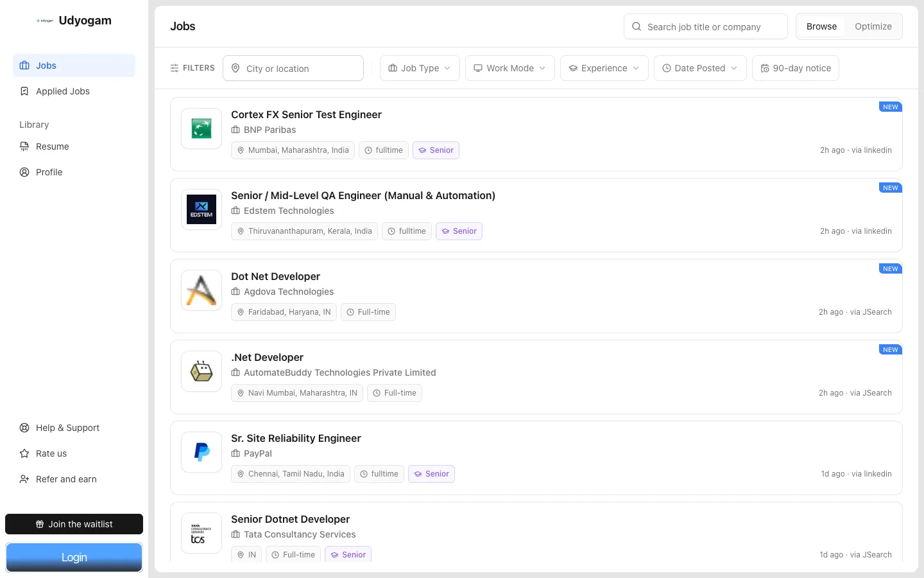
Task: Click the BNP Paribas company logo
Action: point(201,128)
